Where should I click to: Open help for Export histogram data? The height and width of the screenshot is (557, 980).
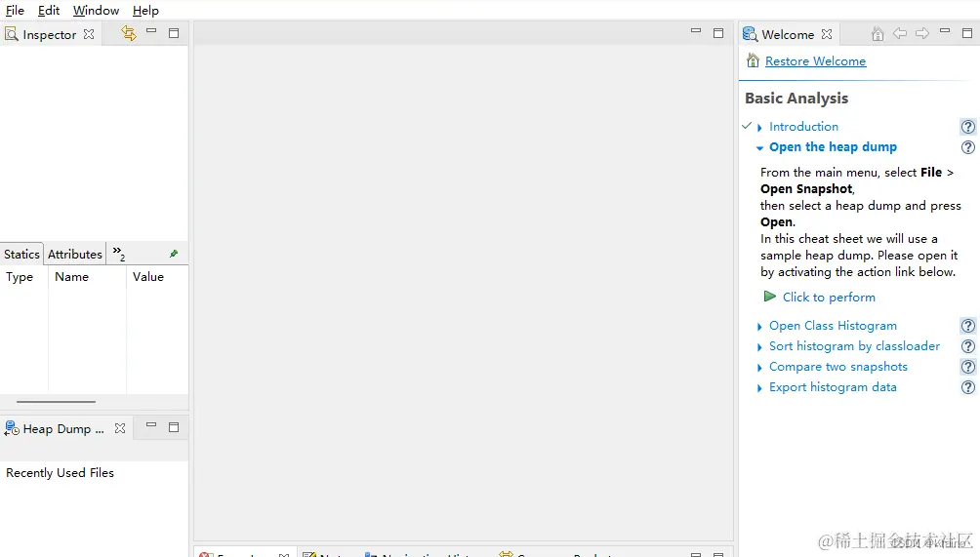pyautogui.click(x=967, y=388)
